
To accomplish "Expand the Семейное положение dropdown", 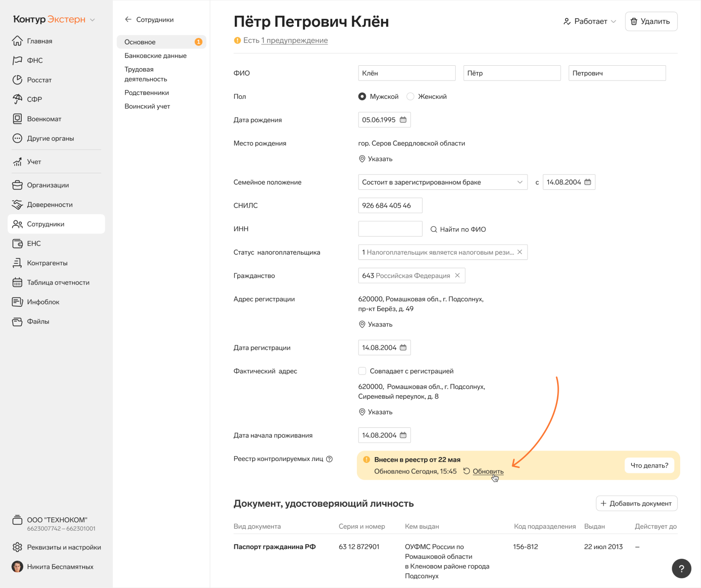I will coord(520,182).
